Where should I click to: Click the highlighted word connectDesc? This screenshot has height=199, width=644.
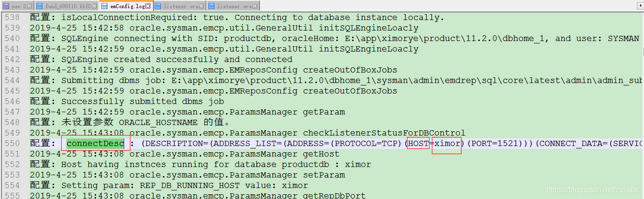point(96,144)
